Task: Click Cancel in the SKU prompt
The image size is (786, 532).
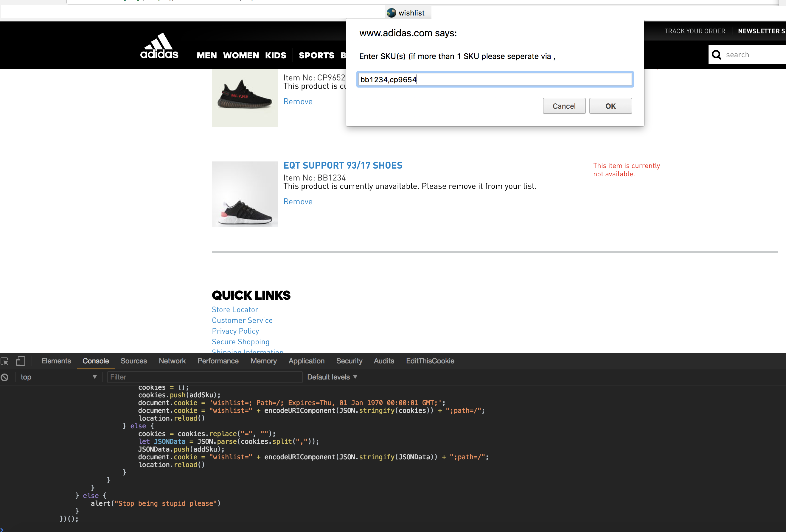Action: (x=564, y=106)
